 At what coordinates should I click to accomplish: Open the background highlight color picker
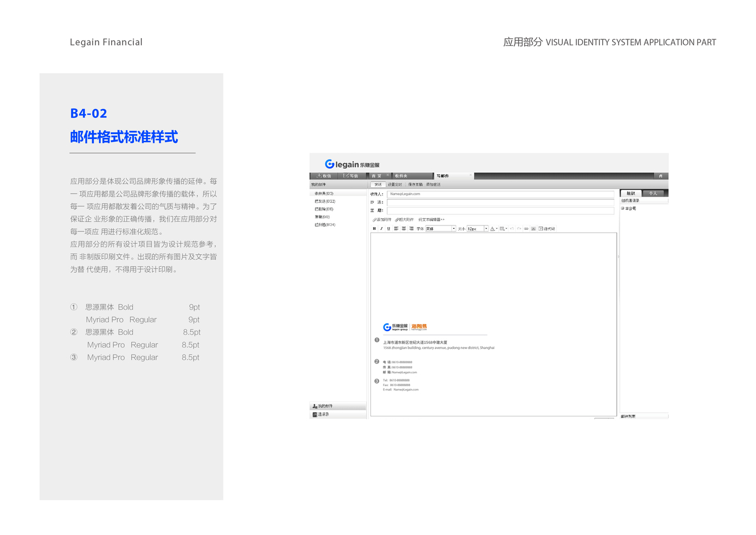tap(504, 229)
